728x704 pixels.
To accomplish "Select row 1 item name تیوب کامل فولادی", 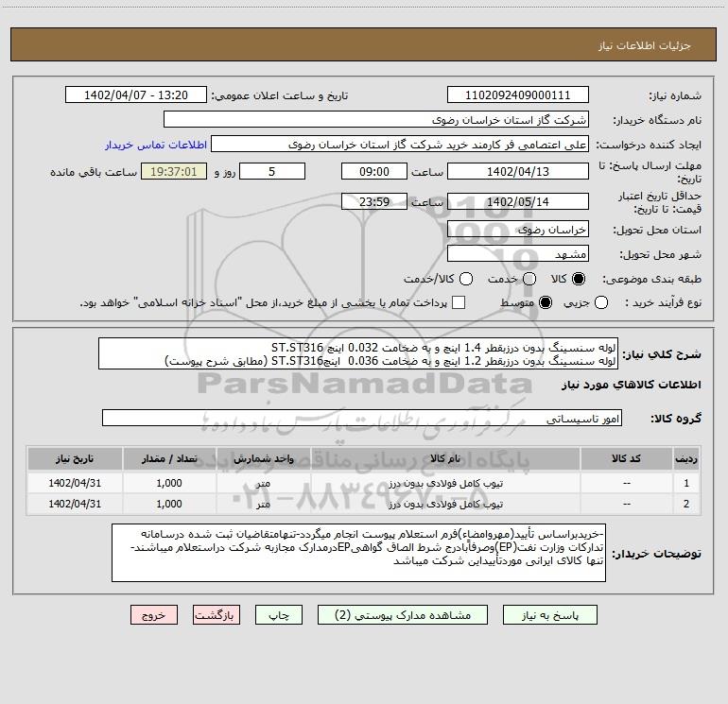I will 445,484.
